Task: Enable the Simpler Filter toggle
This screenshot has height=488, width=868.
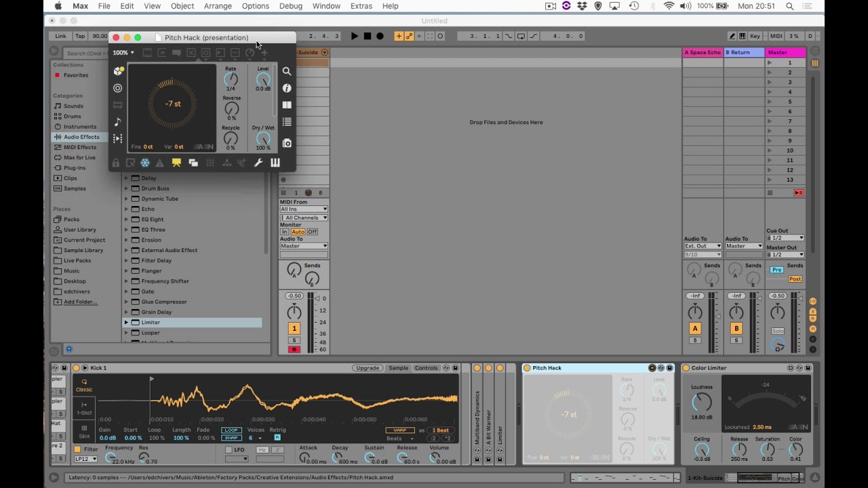Action: coord(77,449)
